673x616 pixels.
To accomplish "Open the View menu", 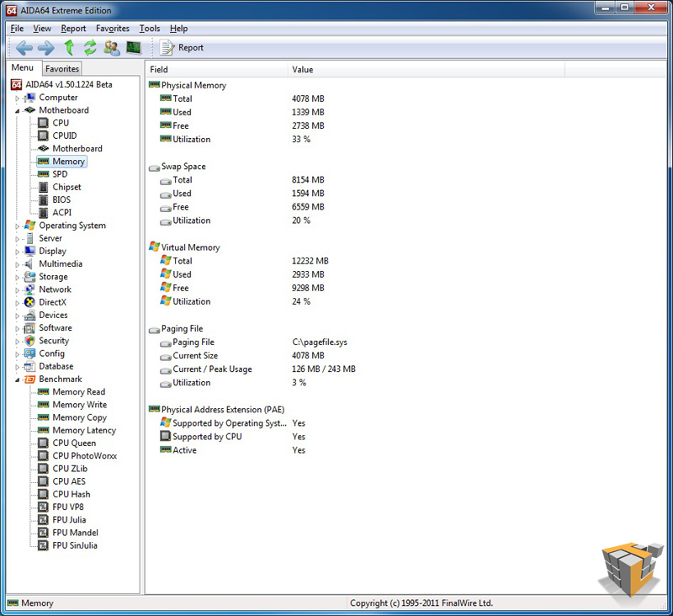I will [42, 29].
